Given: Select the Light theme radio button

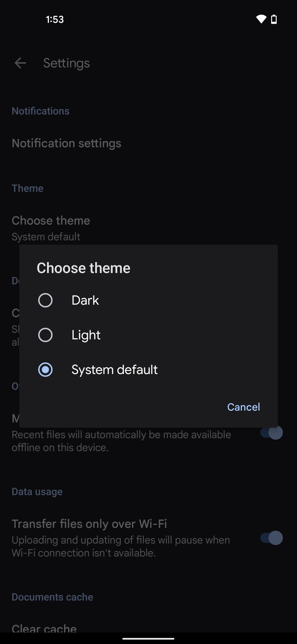Looking at the screenshot, I should coord(45,335).
